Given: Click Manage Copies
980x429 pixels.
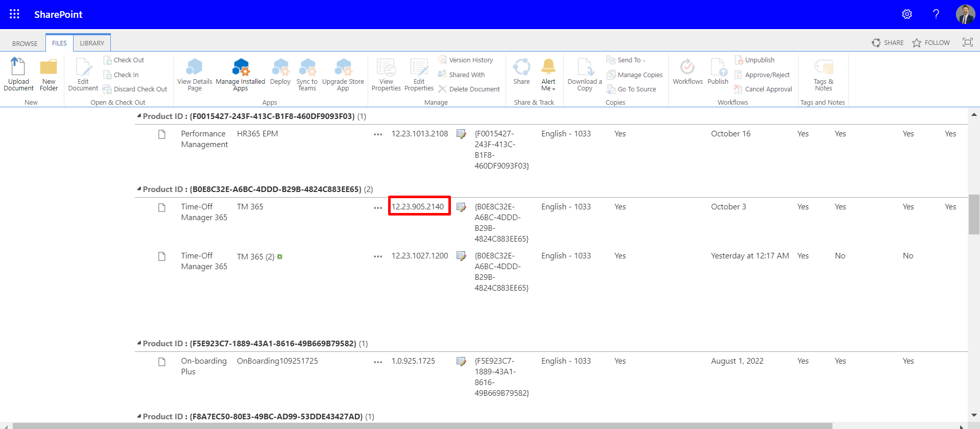Looking at the screenshot, I should tap(635, 75).
